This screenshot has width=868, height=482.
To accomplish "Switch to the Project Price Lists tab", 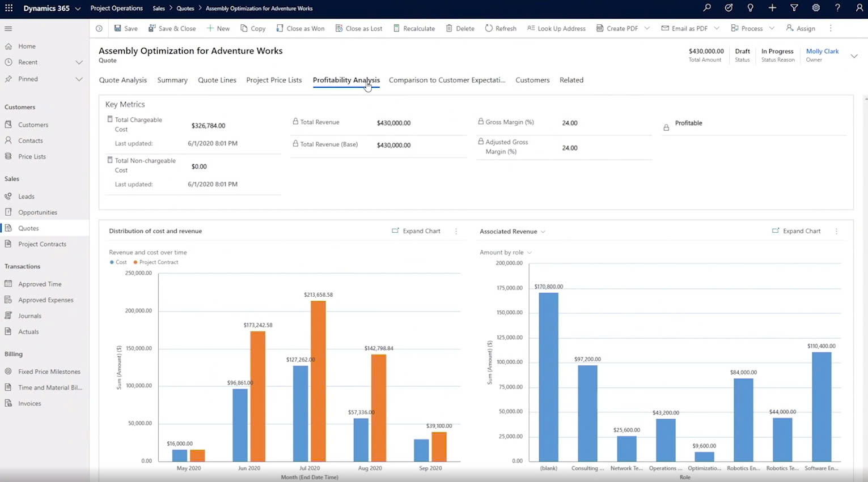I will click(274, 80).
